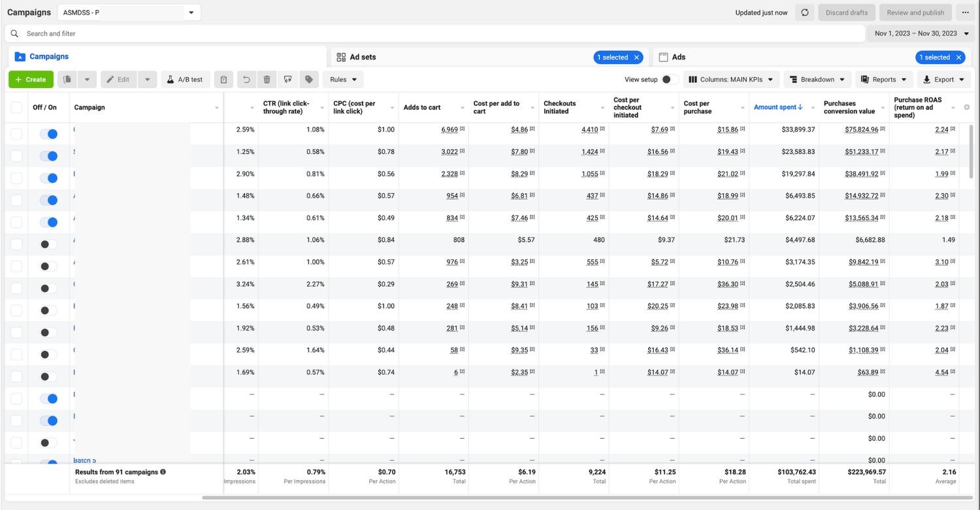Click the trash delete icon
The image size is (980, 510).
pos(267,80)
